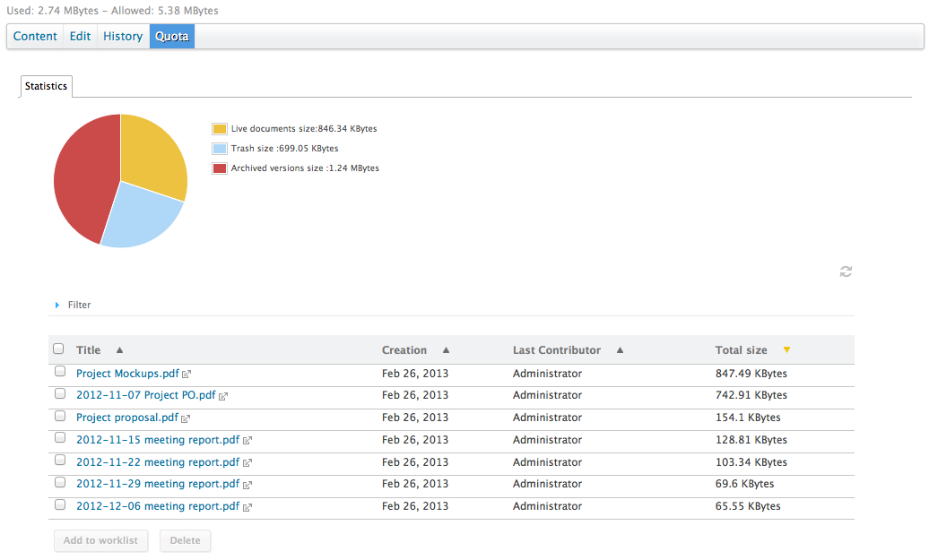The width and height of the screenshot is (929, 560).
Task: Open Project Mockups.pdf external link icon
Action: [187, 375]
